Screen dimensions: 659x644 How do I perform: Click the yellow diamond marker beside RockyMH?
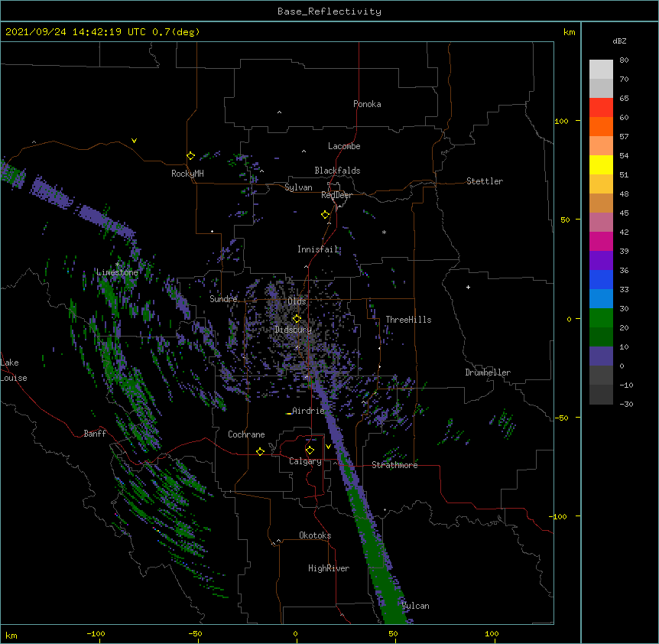click(190, 156)
